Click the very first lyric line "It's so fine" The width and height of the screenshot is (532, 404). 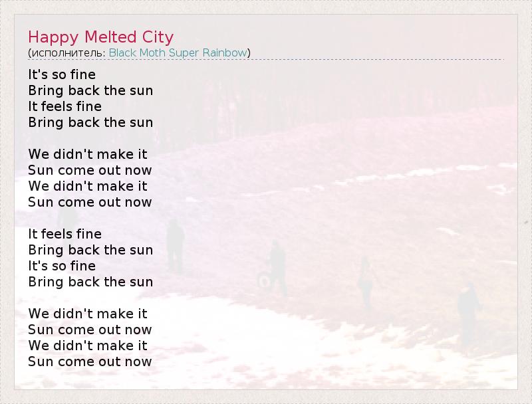click(x=62, y=74)
